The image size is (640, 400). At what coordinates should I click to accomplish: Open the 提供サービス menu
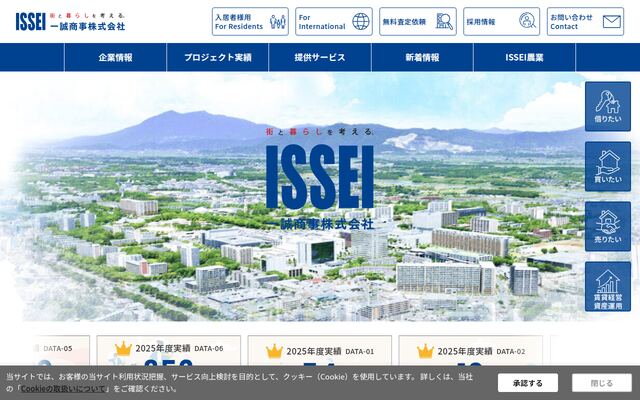(320, 58)
